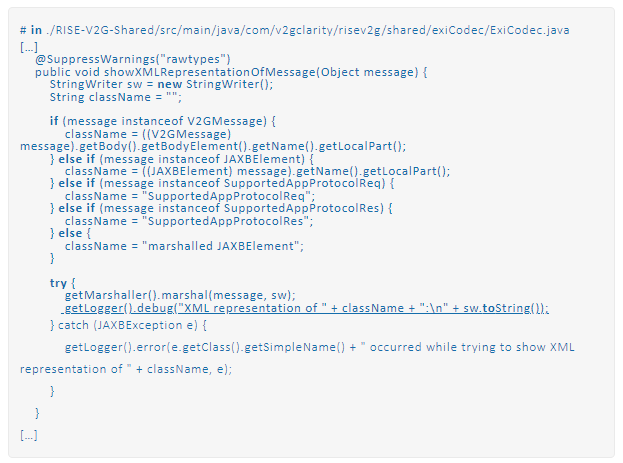The width and height of the screenshot is (623, 463).
Task: Click the ((JAXBElement) message) cast assignment line
Action: [257, 171]
